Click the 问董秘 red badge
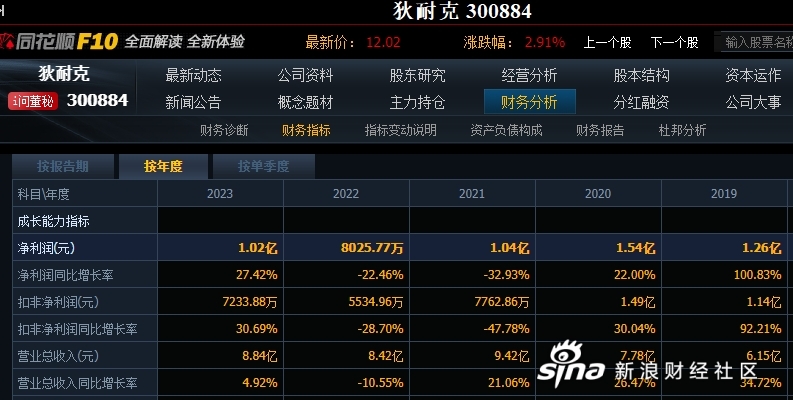Screen dimensions: 793x400 click(x=33, y=101)
